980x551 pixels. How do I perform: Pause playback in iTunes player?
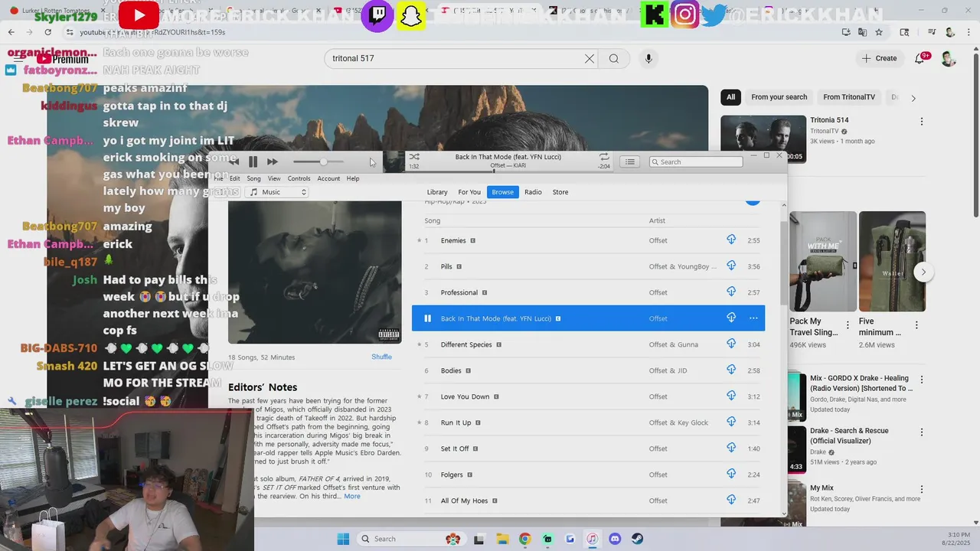click(x=253, y=161)
